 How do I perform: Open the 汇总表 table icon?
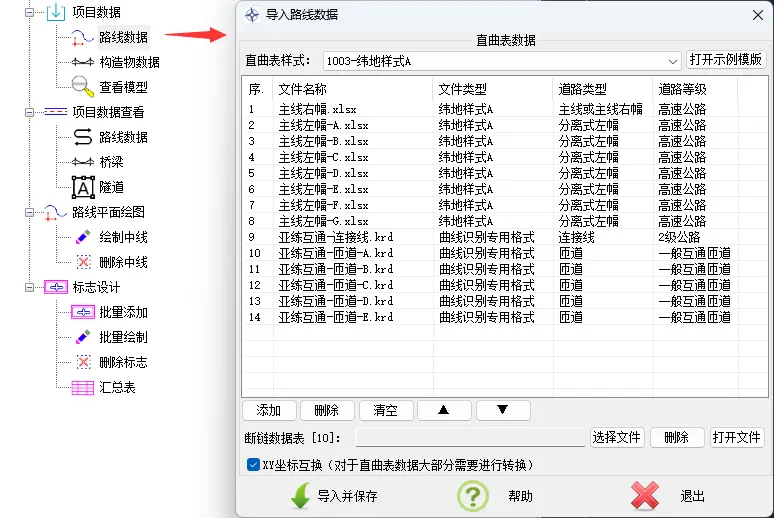coord(82,388)
